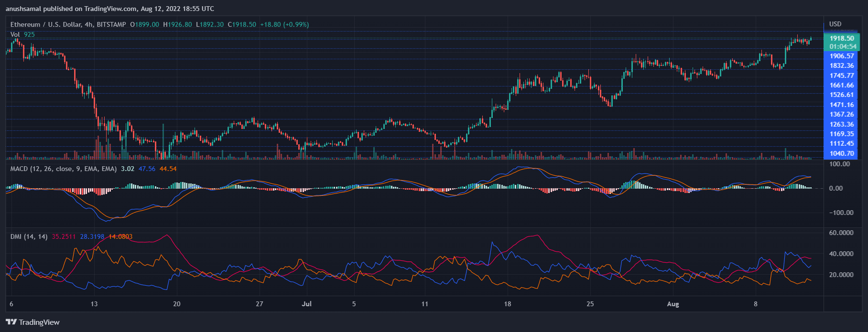Click the Jul marker on time axis
Screen dimensions: 868x332
[x=307, y=304]
